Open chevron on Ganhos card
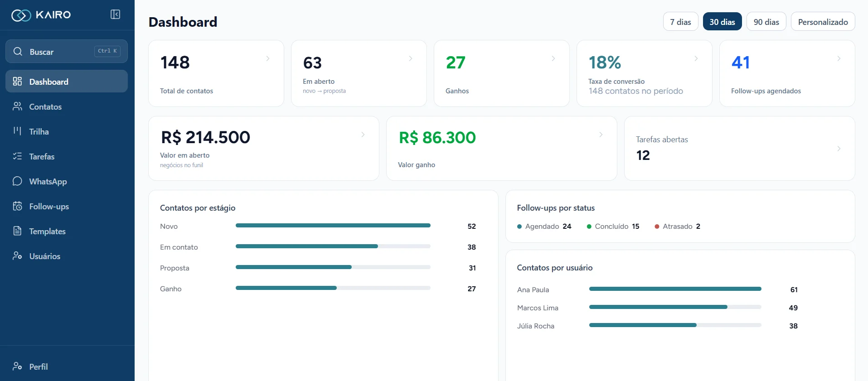This screenshot has width=868, height=381. [x=553, y=58]
